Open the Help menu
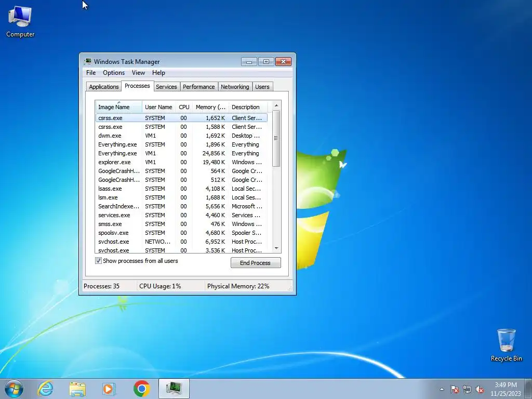This screenshot has height=399, width=532. click(158, 73)
